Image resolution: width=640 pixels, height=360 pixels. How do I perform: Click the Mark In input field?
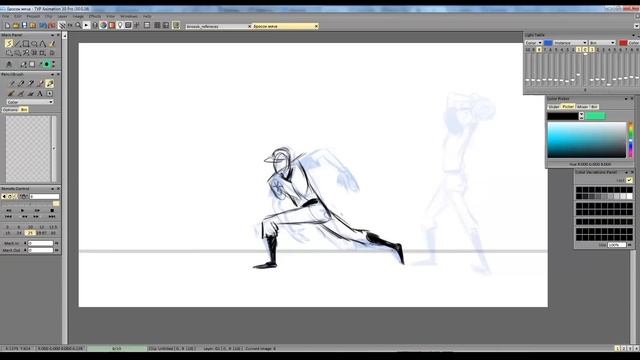click(40, 243)
